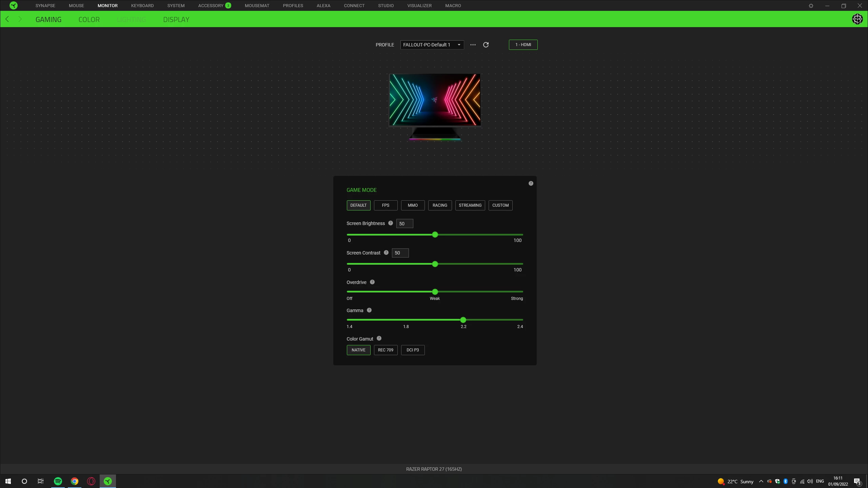The image size is (868, 488).
Task: Click the Overdrive help question mark
Action: 372,282
